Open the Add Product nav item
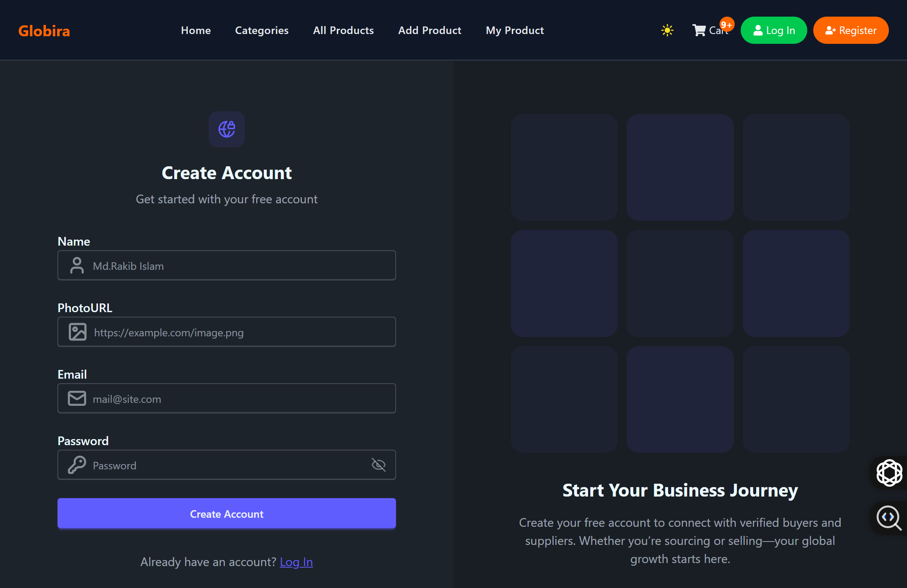Image resolution: width=907 pixels, height=588 pixels. (429, 30)
